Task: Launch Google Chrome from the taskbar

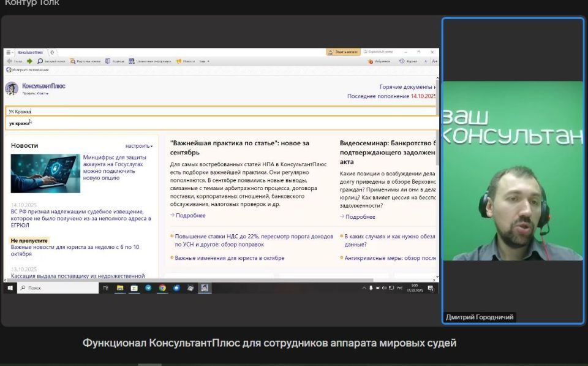Action: tap(162, 288)
